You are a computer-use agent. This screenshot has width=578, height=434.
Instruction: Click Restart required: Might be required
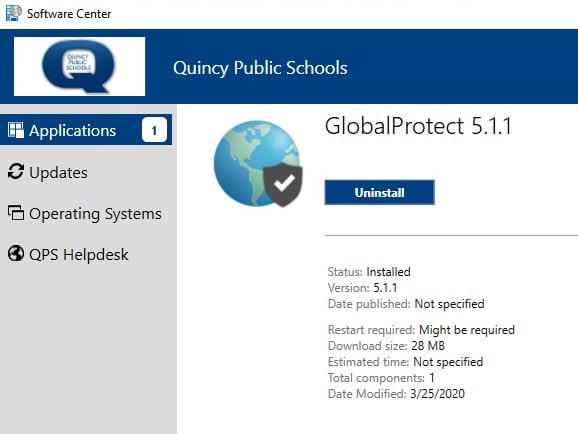pyautogui.click(x=421, y=330)
